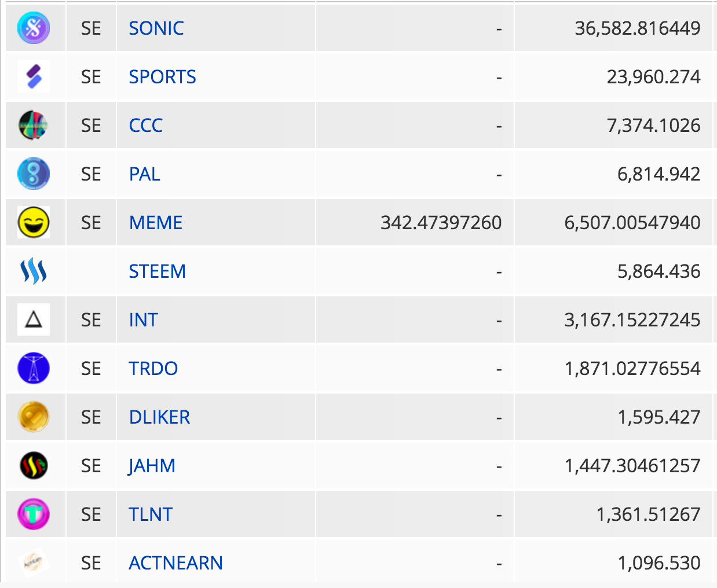
Task: Open the STEEM token link
Action: pos(157,271)
